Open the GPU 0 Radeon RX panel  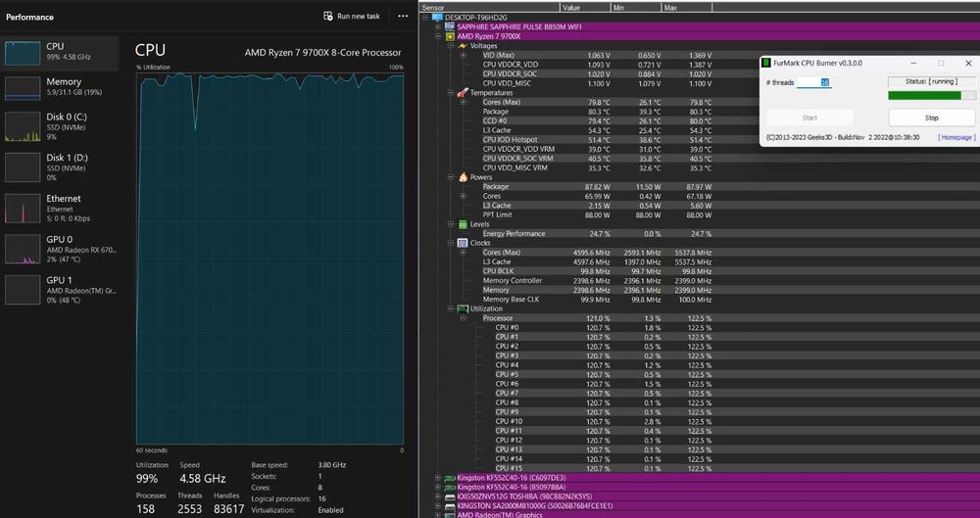coord(61,250)
